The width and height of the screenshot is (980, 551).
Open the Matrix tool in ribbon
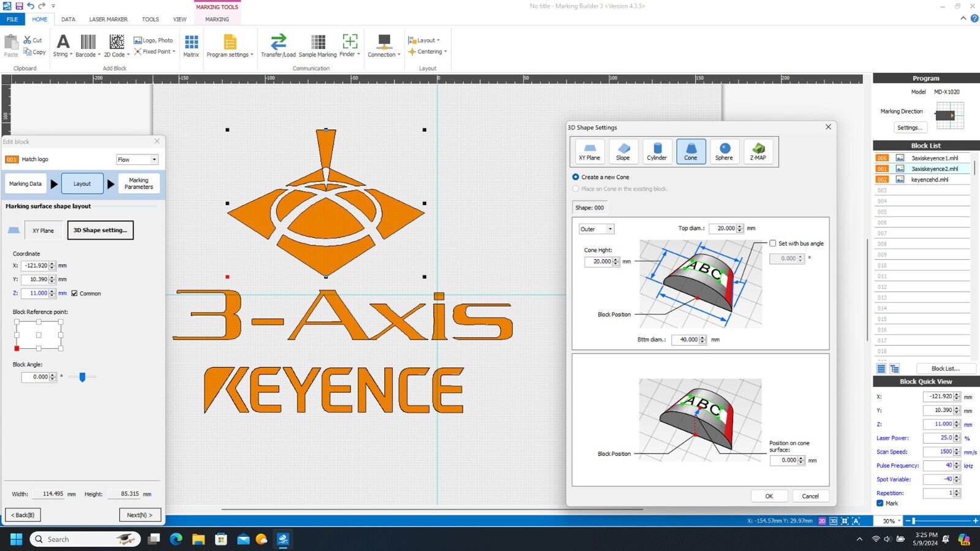pos(191,45)
